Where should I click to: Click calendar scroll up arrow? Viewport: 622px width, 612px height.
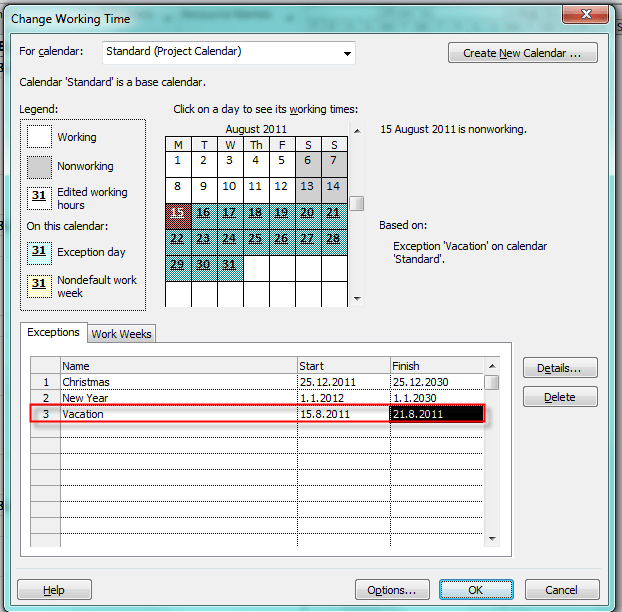pyautogui.click(x=357, y=129)
